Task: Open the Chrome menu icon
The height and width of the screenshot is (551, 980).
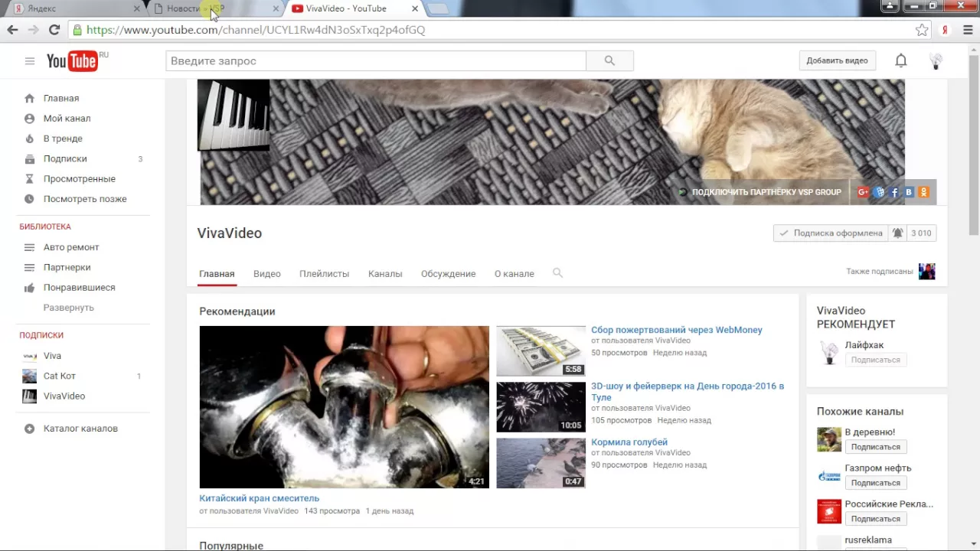Action: point(968,30)
